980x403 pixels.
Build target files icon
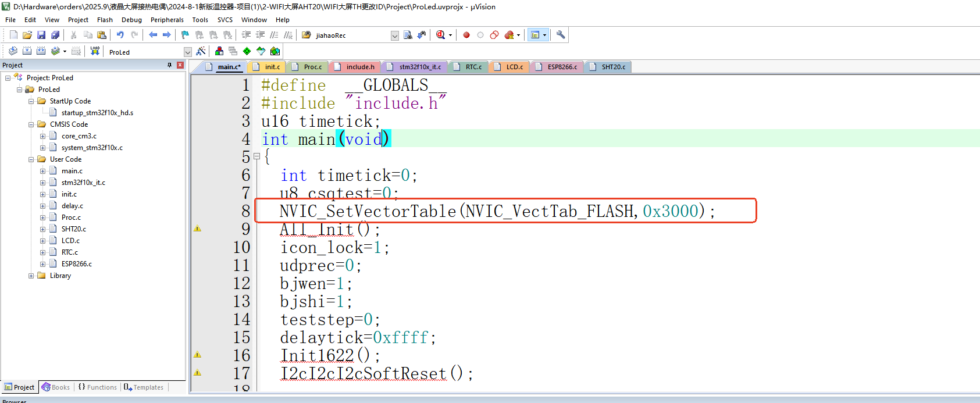27,51
